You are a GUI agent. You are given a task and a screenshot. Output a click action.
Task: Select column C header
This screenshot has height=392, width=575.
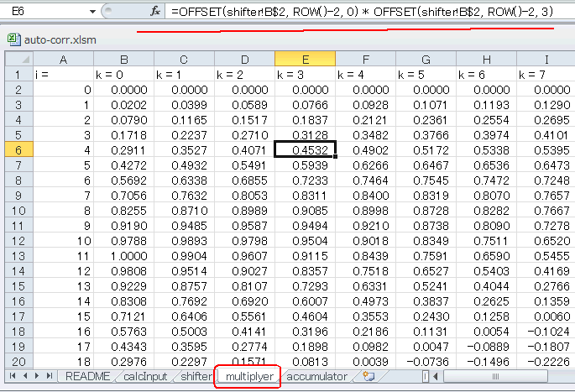click(184, 59)
